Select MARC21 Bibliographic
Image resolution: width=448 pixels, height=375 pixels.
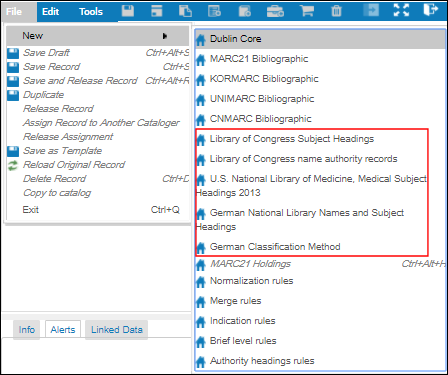(320, 59)
